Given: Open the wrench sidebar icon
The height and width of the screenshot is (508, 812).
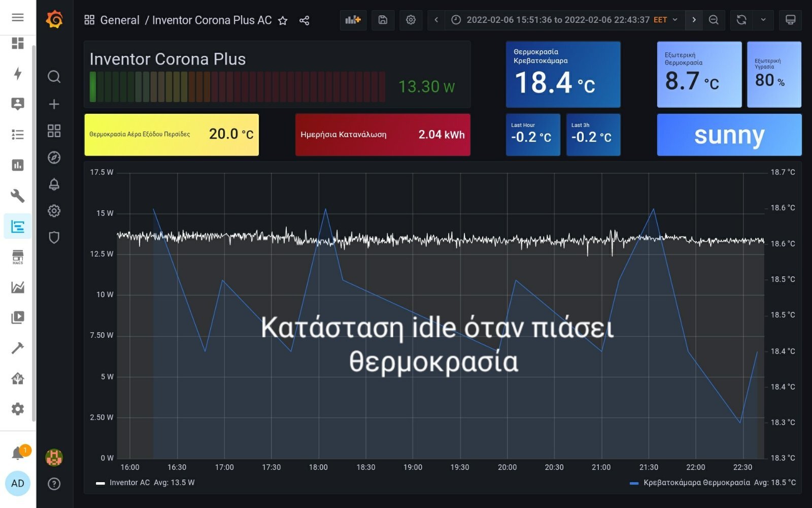Looking at the screenshot, I should (18, 196).
